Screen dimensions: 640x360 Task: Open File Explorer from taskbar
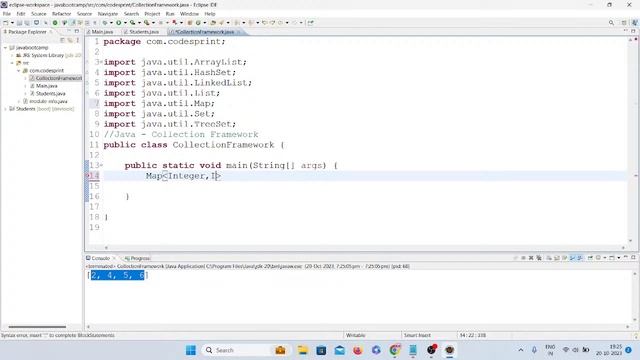(x=302, y=350)
